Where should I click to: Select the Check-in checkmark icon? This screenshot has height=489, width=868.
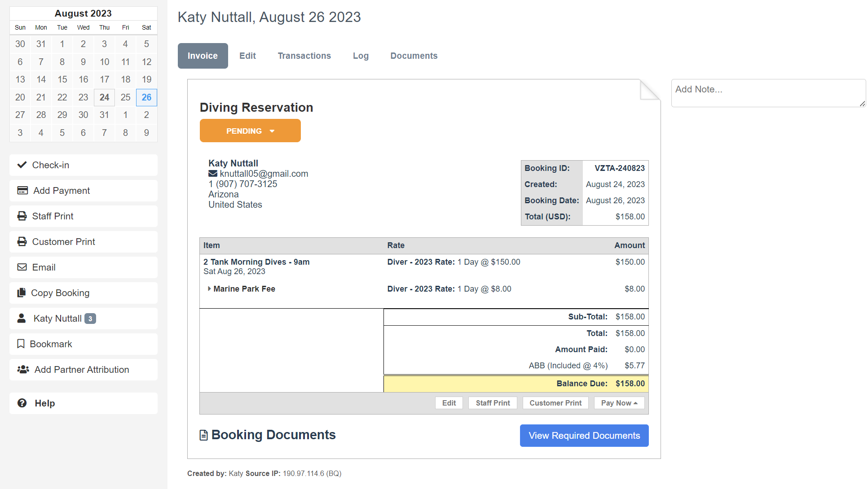pyautogui.click(x=22, y=165)
